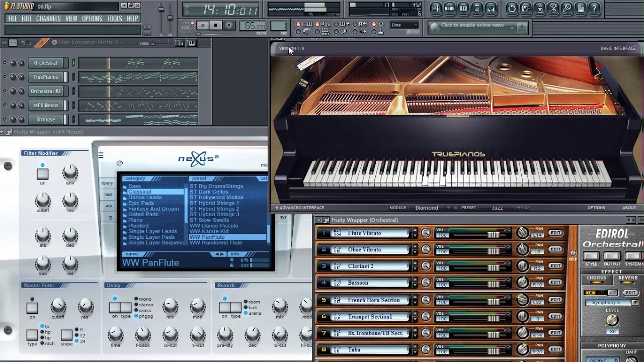Click the one-click recording microphone icon

click(x=567, y=8)
